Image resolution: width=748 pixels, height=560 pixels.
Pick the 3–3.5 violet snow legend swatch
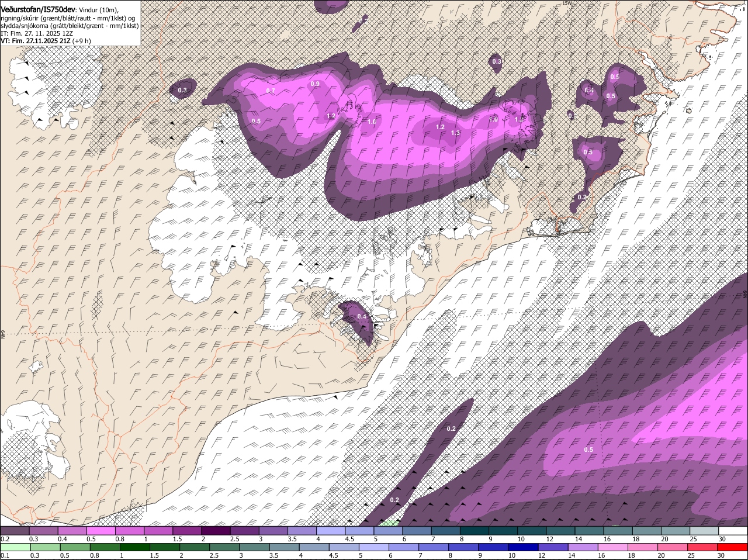point(273,531)
